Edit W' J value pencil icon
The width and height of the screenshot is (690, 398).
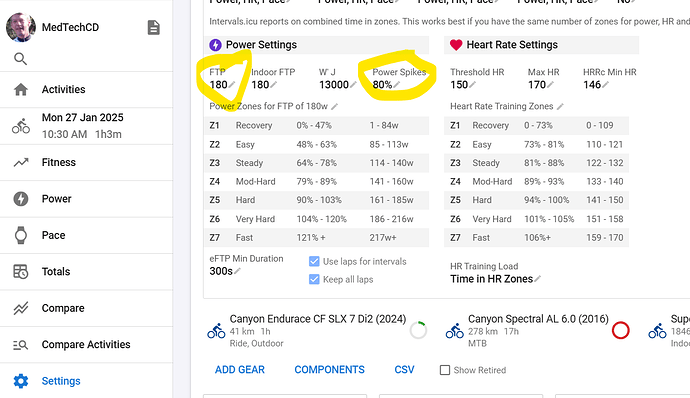pyautogui.click(x=353, y=85)
